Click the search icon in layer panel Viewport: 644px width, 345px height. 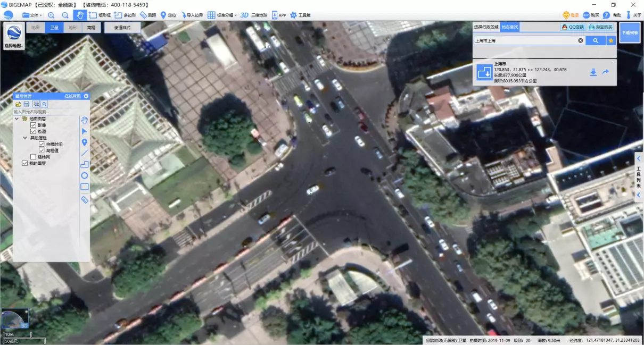click(x=44, y=104)
